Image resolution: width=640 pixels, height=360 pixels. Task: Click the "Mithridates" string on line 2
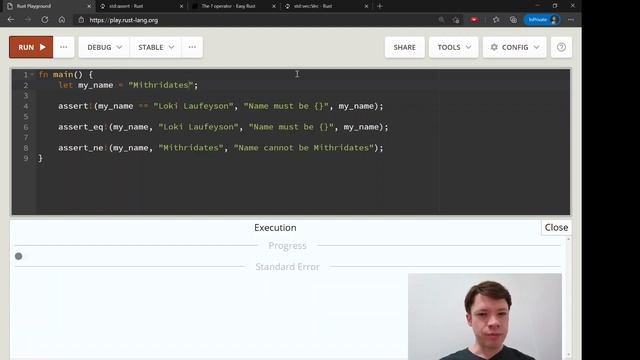160,85
